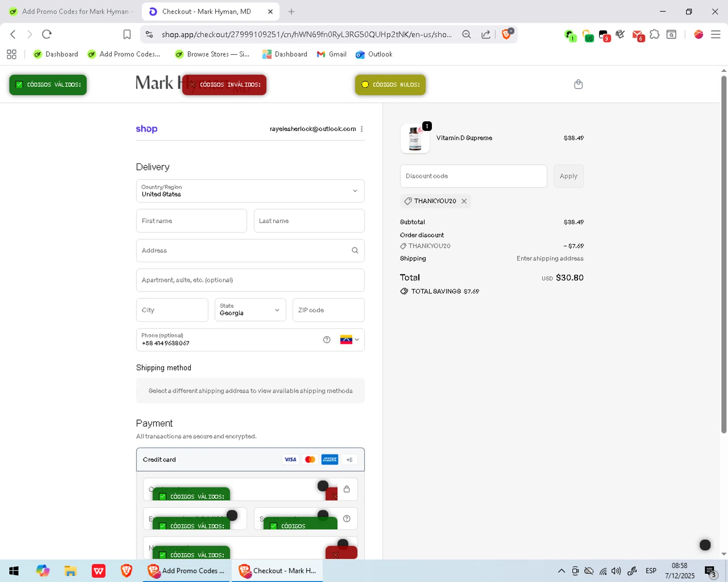Click Vitamin D Supreme product thumbnail
The width and height of the screenshot is (728, 582).
point(415,138)
